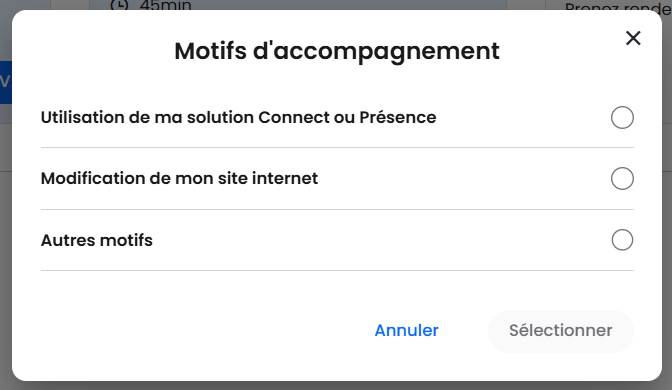This screenshot has height=390, width=672.
Task: Click the separator line under Autres motifs
Action: pyautogui.click(x=337, y=270)
